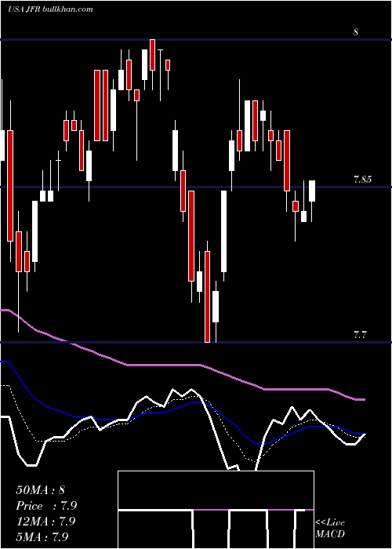Click the USA JFR bullkhan.com title text
This screenshot has width=392, height=549.
tap(51, 9)
